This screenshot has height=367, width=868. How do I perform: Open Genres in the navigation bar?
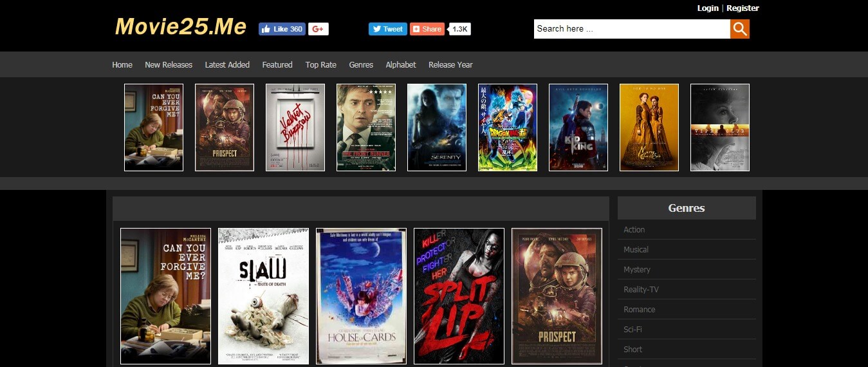click(361, 65)
